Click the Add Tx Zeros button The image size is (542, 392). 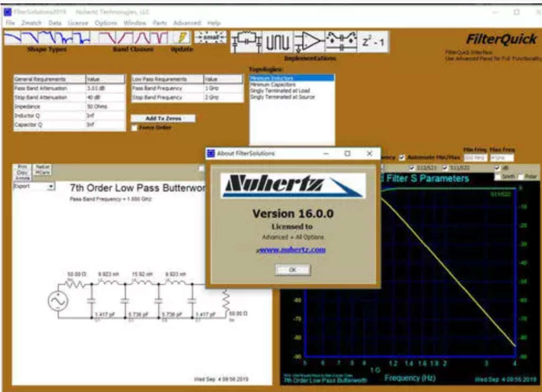[163, 118]
